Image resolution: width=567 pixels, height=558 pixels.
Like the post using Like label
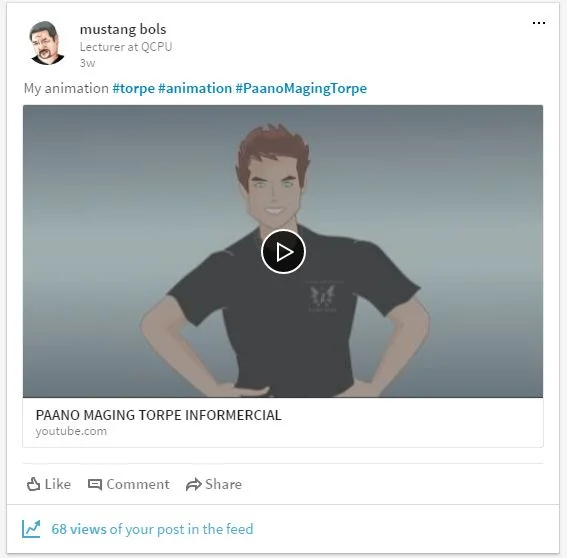57,484
